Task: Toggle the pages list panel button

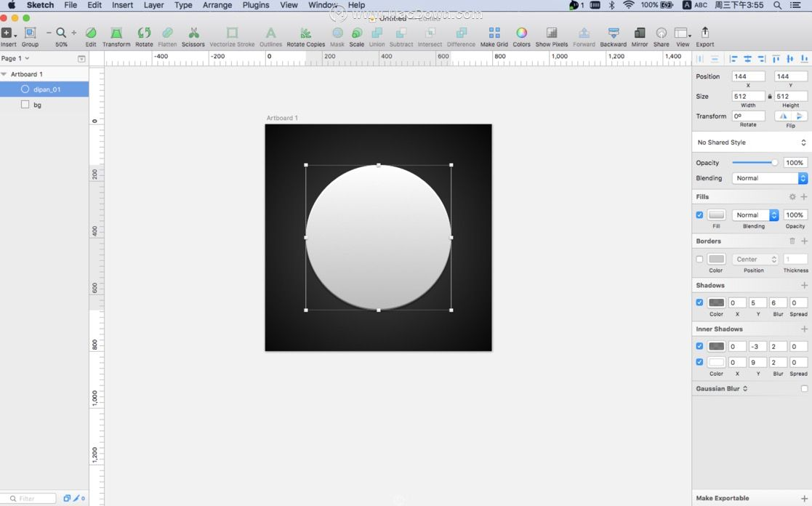Action: click(x=81, y=58)
